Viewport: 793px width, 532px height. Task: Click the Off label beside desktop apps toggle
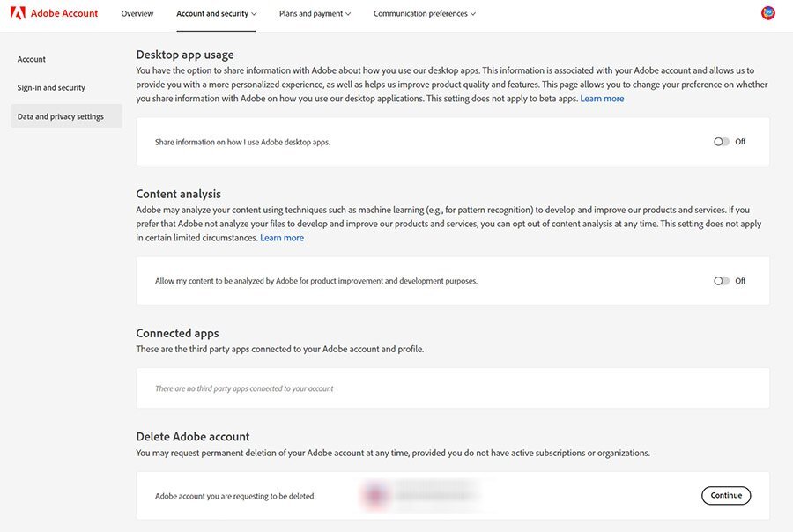click(x=740, y=142)
